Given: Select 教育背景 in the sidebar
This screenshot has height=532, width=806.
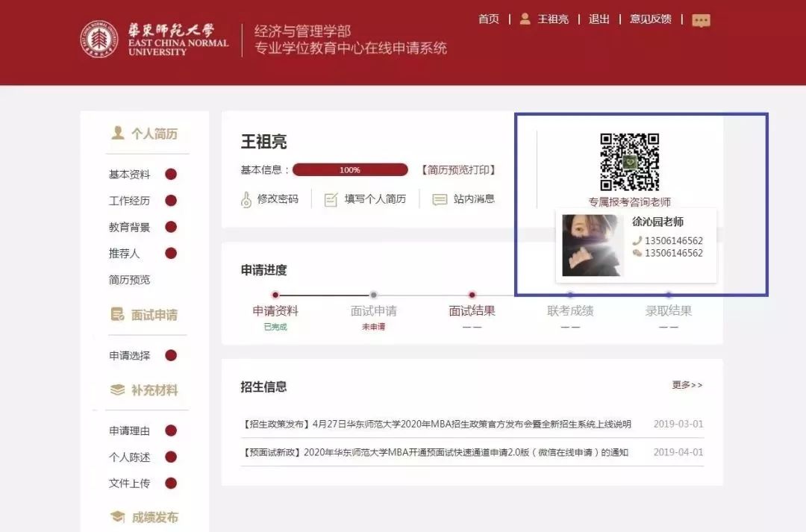Looking at the screenshot, I should click(x=130, y=228).
